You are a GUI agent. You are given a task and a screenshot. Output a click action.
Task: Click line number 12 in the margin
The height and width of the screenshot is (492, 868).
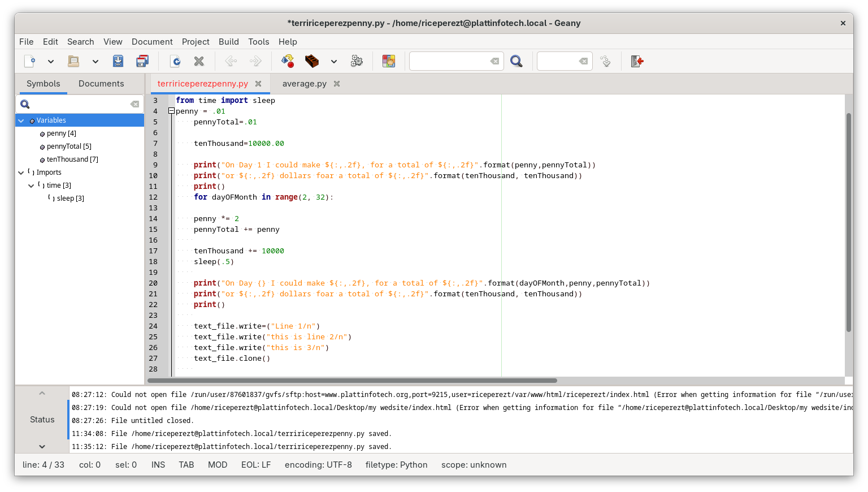(x=153, y=197)
